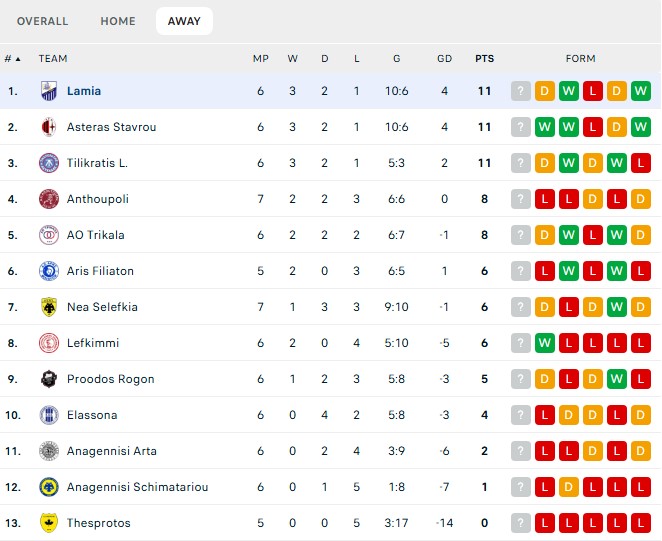Click the Anthoupoli club crest
This screenshot has width=662, height=541.
tap(49, 199)
